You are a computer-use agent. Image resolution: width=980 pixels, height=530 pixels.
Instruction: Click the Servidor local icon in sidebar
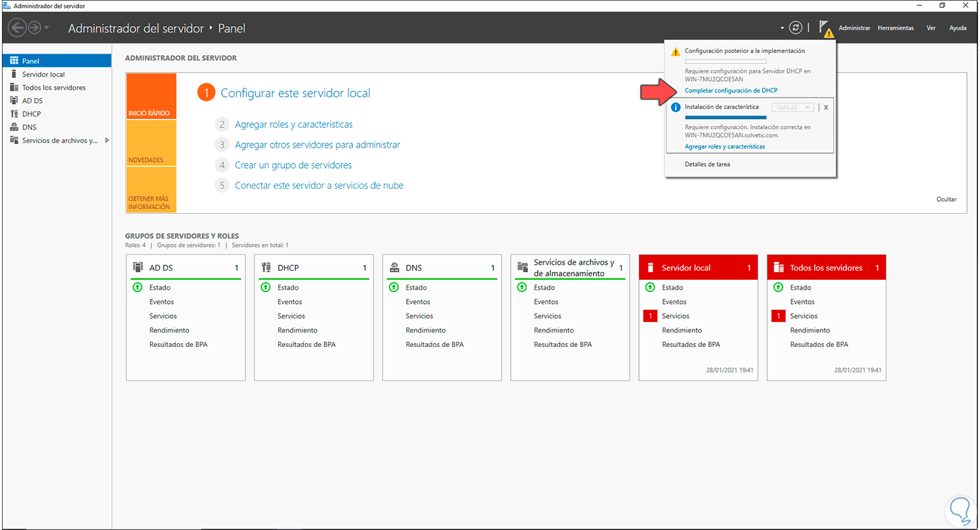(x=14, y=74)
